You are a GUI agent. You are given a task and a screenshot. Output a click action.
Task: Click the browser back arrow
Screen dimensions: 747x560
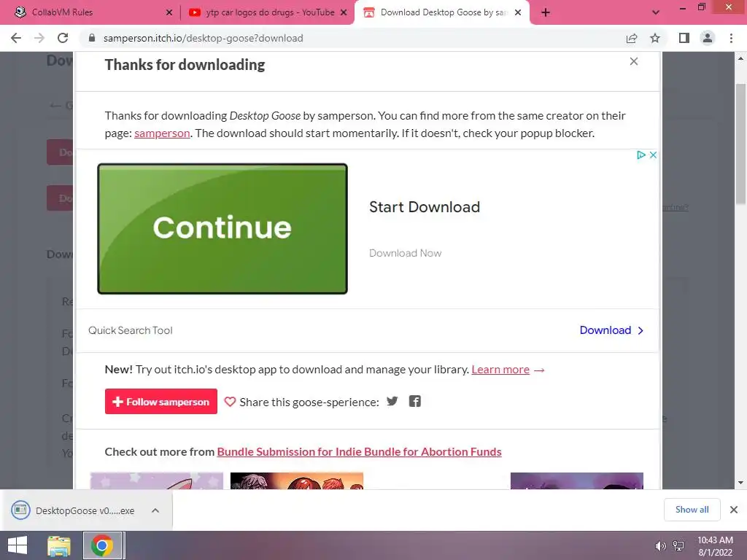[16, 38]
